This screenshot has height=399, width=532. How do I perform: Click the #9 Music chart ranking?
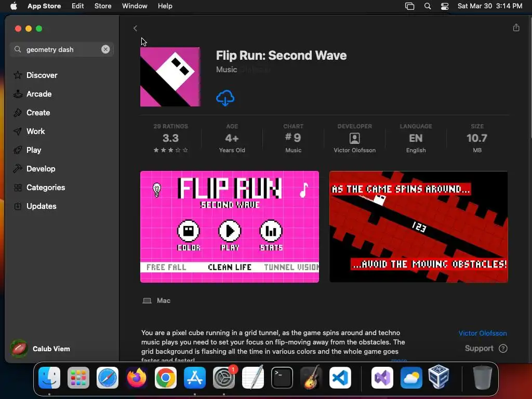point(294,138)
